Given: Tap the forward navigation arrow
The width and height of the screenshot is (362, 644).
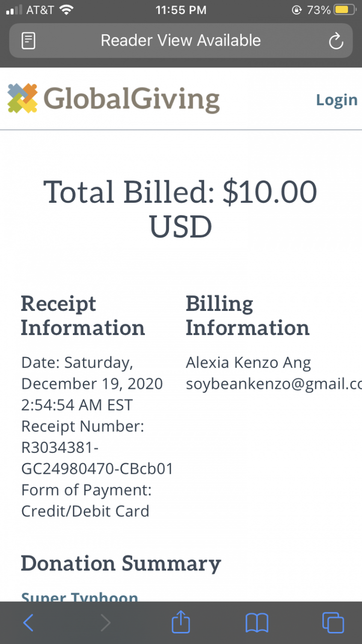Looking at the screenshot, I should pos(105,623).
